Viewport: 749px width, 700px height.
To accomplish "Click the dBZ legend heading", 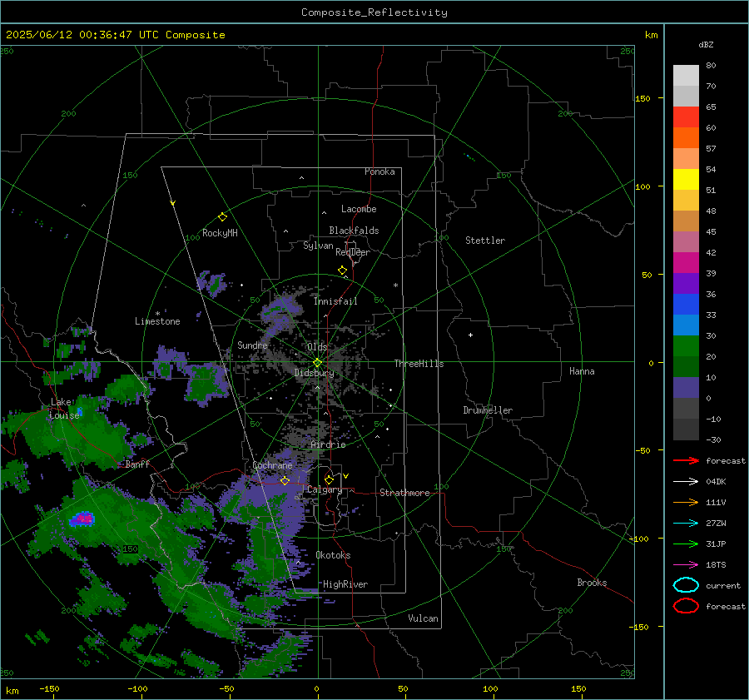I will point(706,45).
